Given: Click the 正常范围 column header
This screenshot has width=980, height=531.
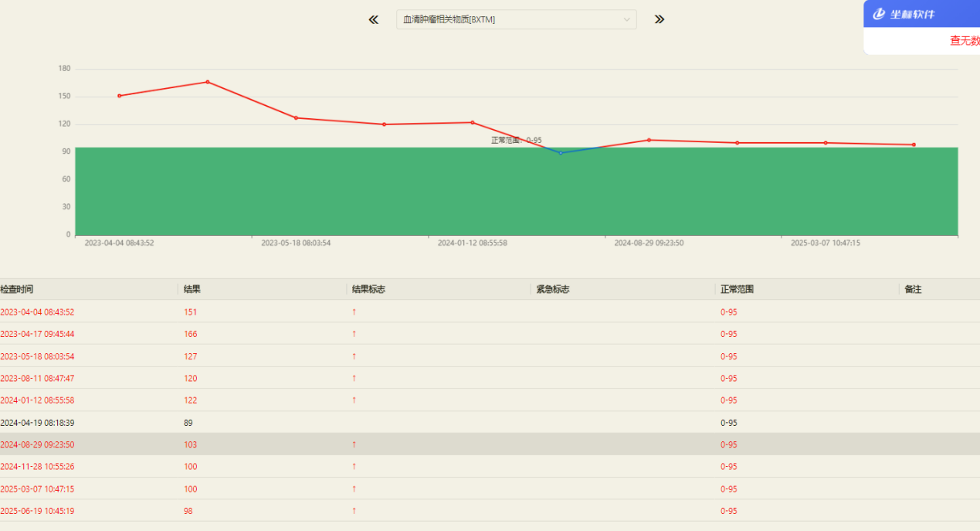Looking at the screenshot, I should (x=737, y=289).
